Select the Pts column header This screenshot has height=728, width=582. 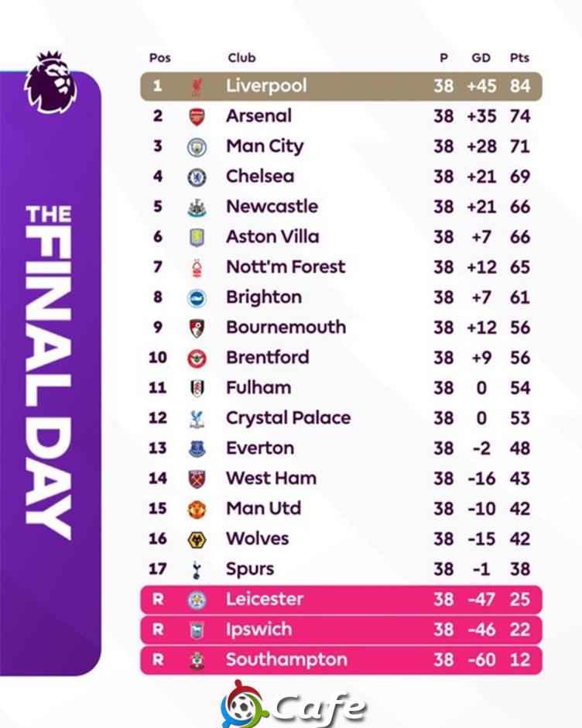click(x=519, y=58)
